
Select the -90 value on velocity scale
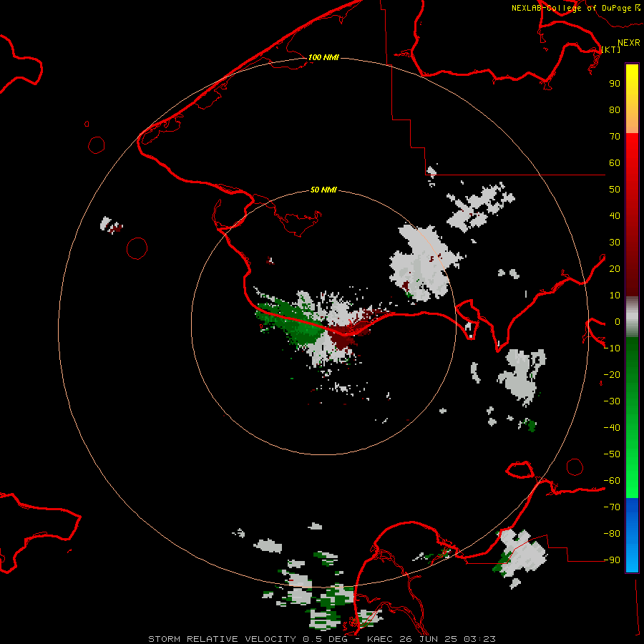tap(612, 560)
